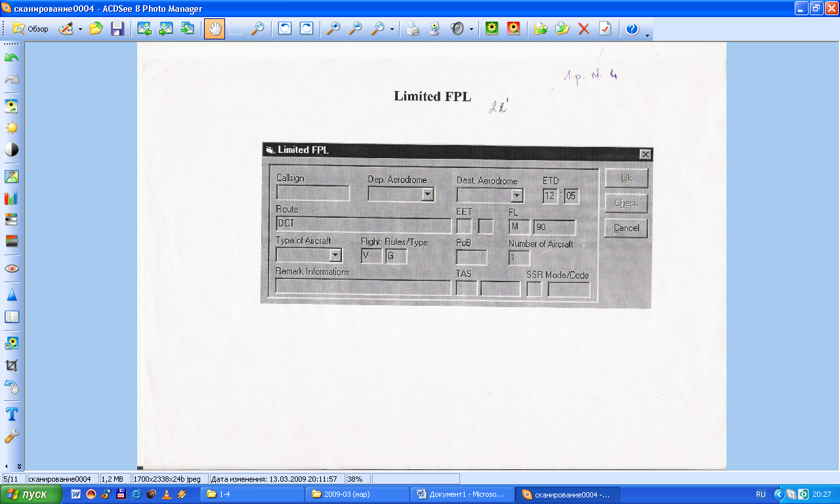Image resolution: width=840 pixels, height=504 pixels.
Task: Open the пуск Start button
Action: click(31, 494)
